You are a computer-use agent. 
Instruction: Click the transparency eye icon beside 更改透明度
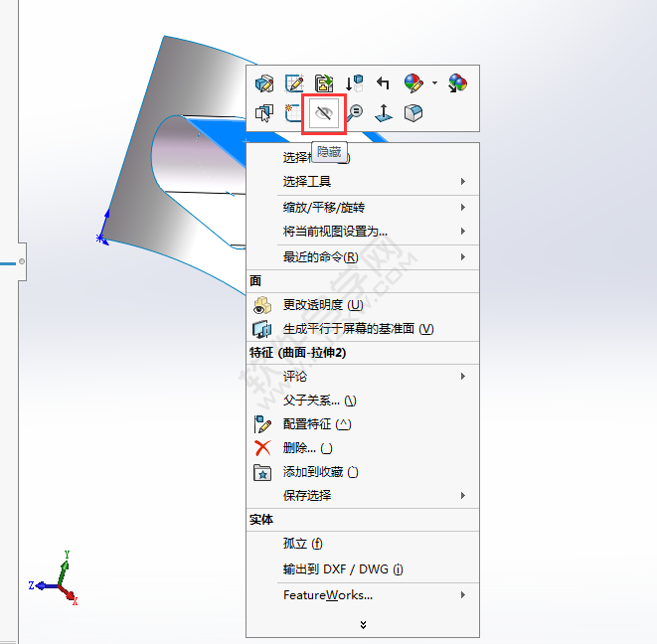[262, 305]
